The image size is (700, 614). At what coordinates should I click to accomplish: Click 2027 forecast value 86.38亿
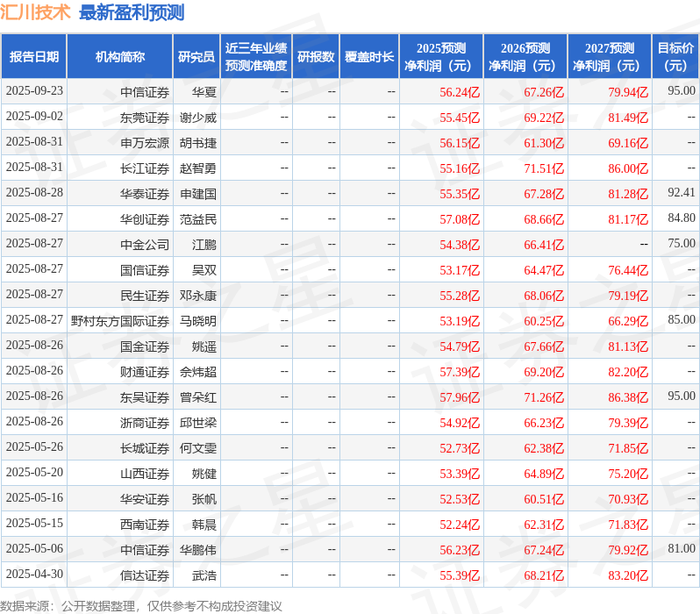point(628,397)
